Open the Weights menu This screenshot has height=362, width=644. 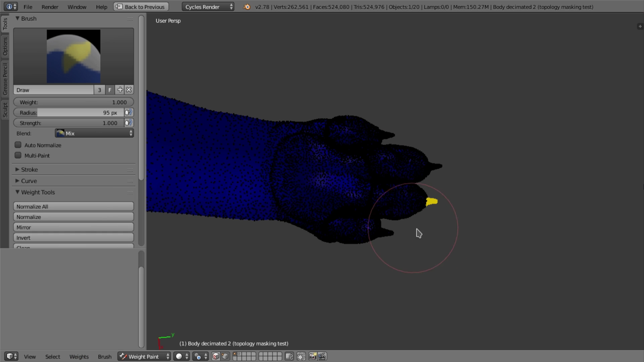pos(78,356)
